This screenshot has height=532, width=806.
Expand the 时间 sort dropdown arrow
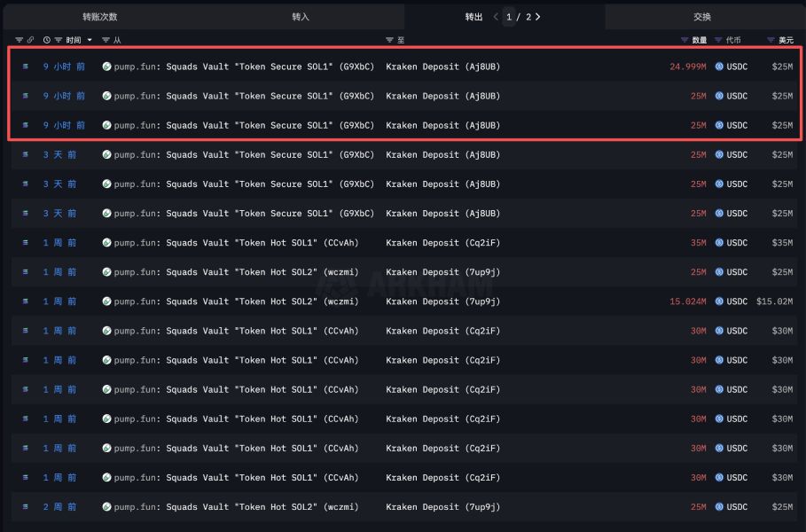point(89,40)
